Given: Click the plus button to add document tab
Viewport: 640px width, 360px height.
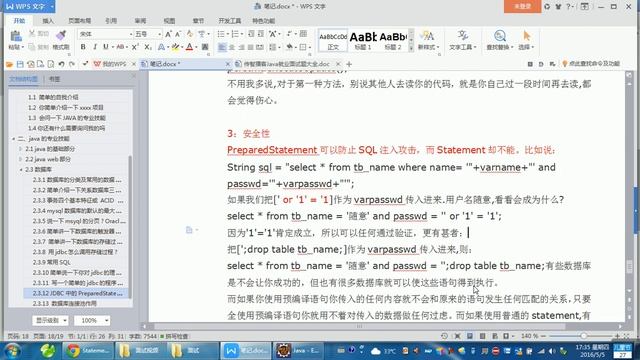Looking at the screenshot, I should [349, 64].
